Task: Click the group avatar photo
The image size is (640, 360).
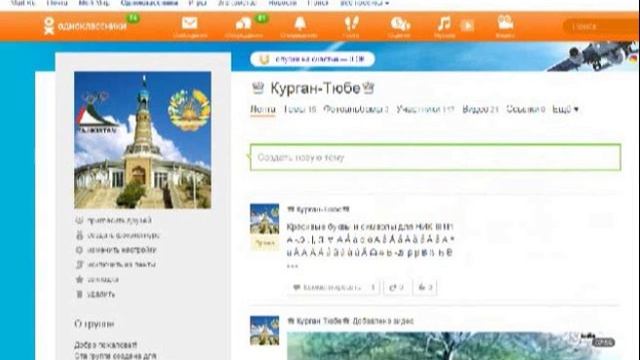Action: 142,140
